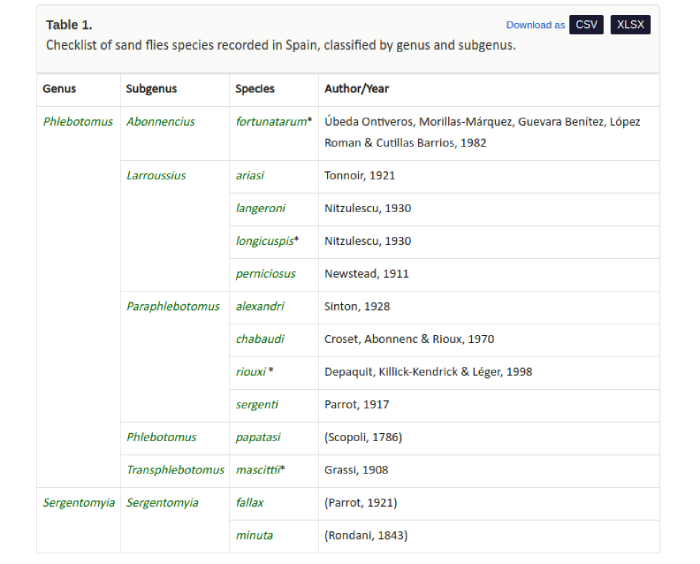The height and width of the screenshot is (564, 700).
Task: Click the perniciosus species link
Action: coord(265,274)
